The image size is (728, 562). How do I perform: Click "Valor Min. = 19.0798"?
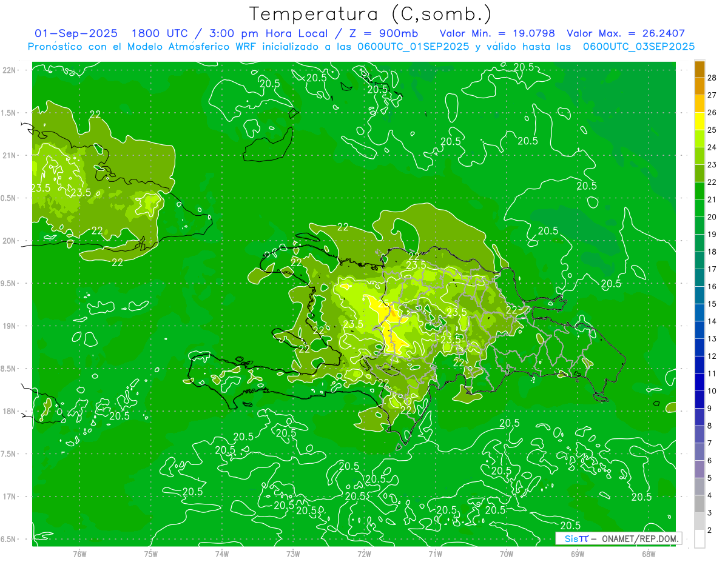(x=498, y=33)
